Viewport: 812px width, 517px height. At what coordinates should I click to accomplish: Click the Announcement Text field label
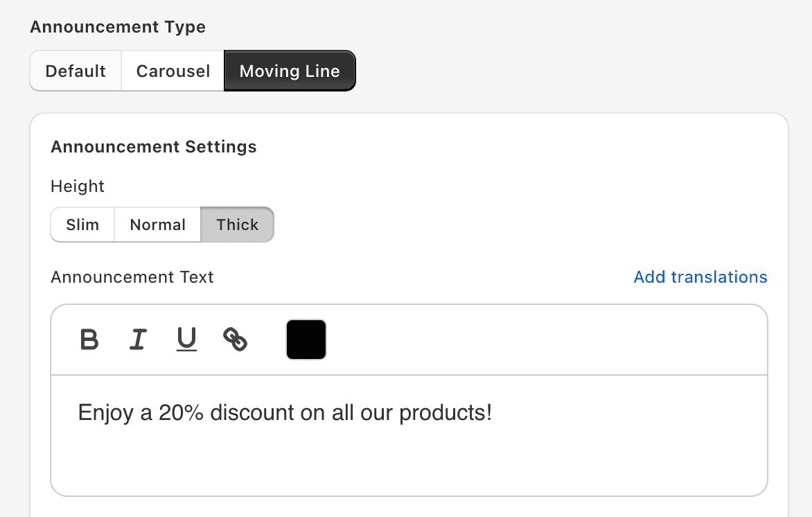[132, 277]
